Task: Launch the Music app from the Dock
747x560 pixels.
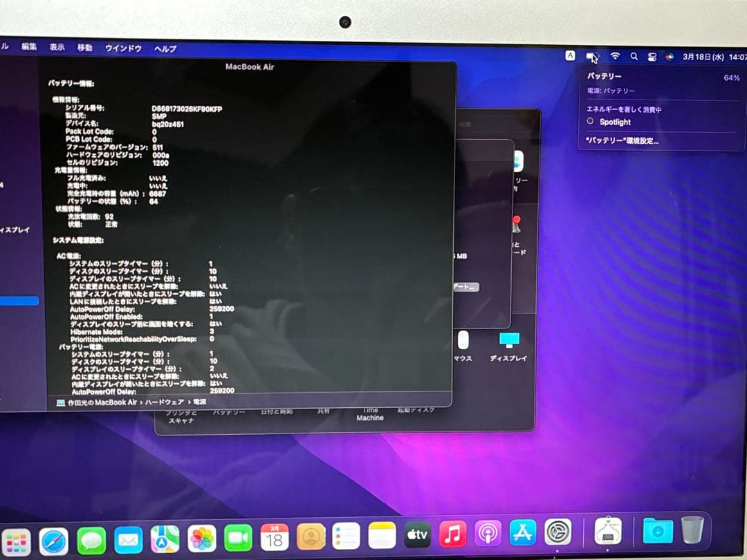Action: click(452, 534)
